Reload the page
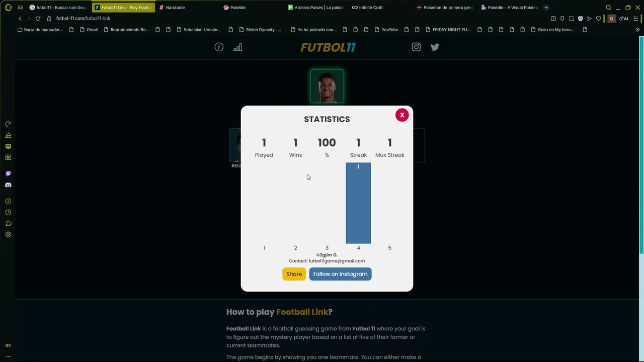This screenshot has width=644, height=362. (x=38, y=19)
